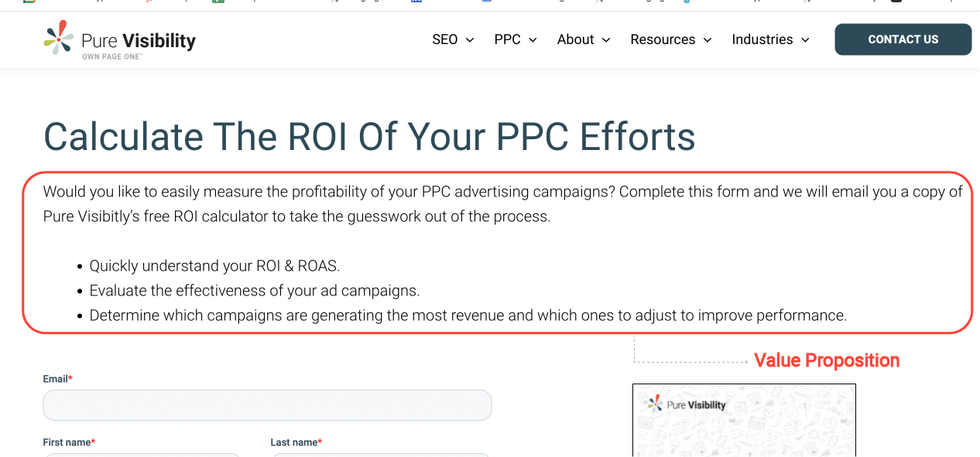Expand the chevron next to SEO
The width and height of the screenshot is (980, 457).
tap(469, 40)
